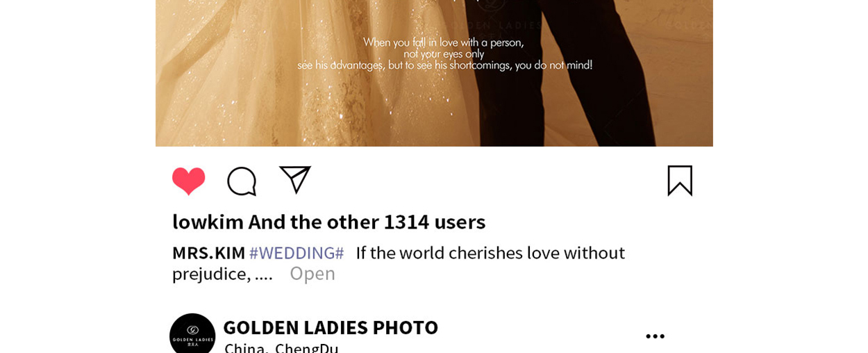Image resolution: width=868 pixels, height=353 pixels.
Task: Click the caption text about cherishing love
Action: [x=490, y=253]
